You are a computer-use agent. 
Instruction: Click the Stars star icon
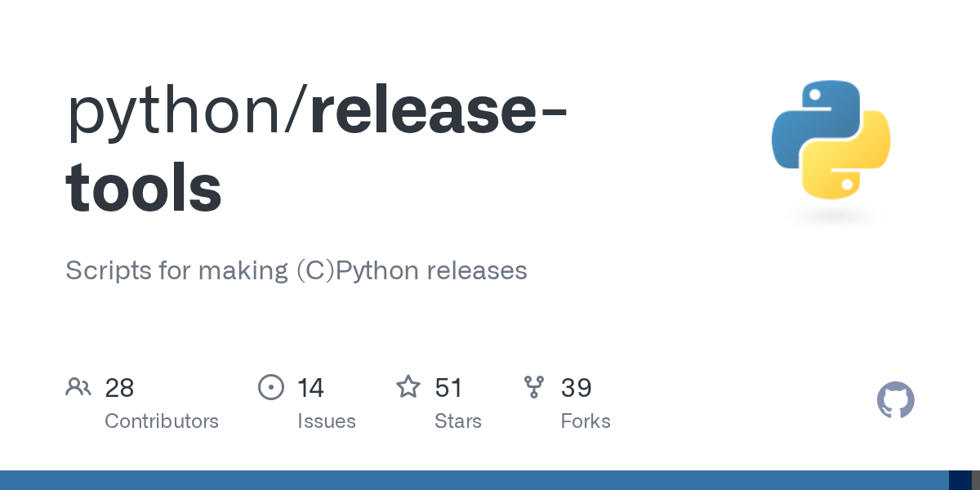(x=408, y=386)
